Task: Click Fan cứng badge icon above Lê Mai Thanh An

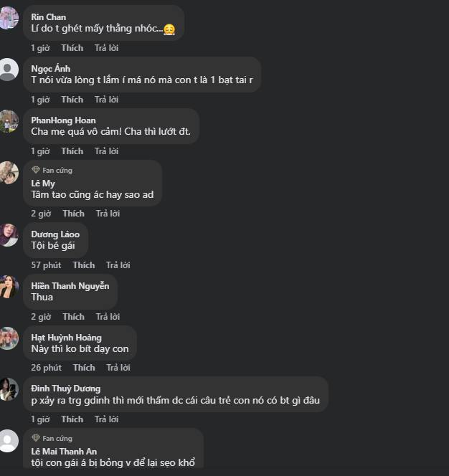Action: [36, 438]
